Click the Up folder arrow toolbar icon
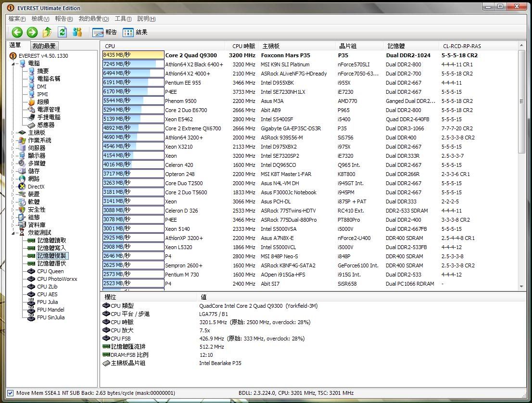Viewport: 532px width, 403px height. tap(47, 32)
